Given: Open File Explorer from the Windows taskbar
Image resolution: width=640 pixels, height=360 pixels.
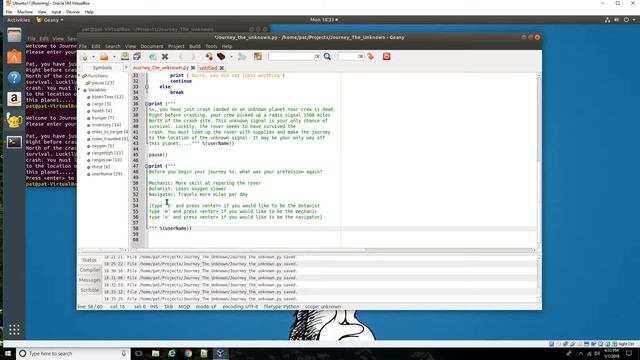Looking at the screenshot, I should 156,353.
